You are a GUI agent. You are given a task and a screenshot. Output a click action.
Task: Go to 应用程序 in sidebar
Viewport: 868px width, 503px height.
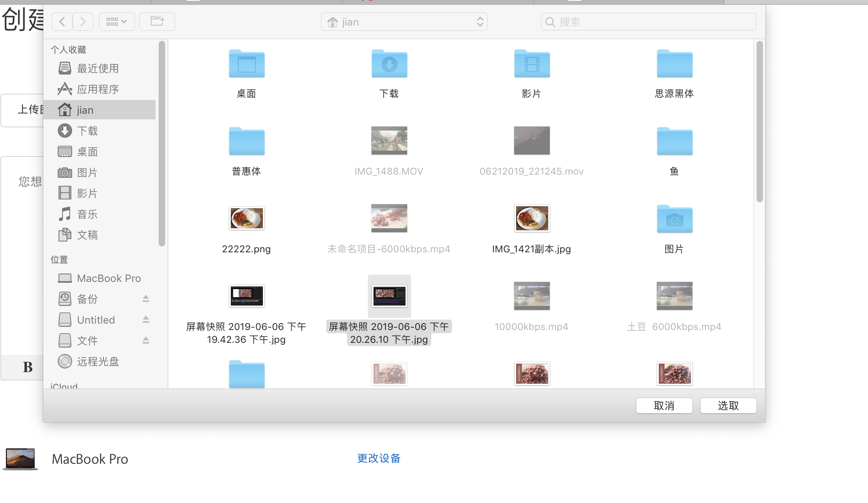click(x=98, y=89)
